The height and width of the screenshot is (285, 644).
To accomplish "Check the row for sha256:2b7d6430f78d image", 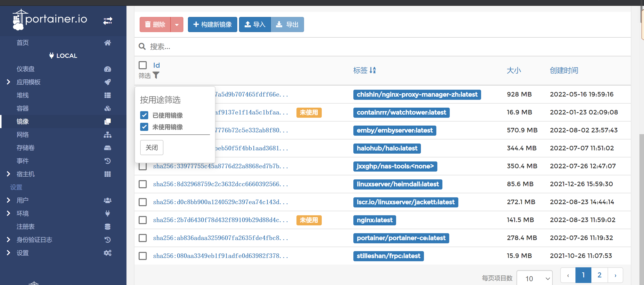I will click(x=143, y=220).
